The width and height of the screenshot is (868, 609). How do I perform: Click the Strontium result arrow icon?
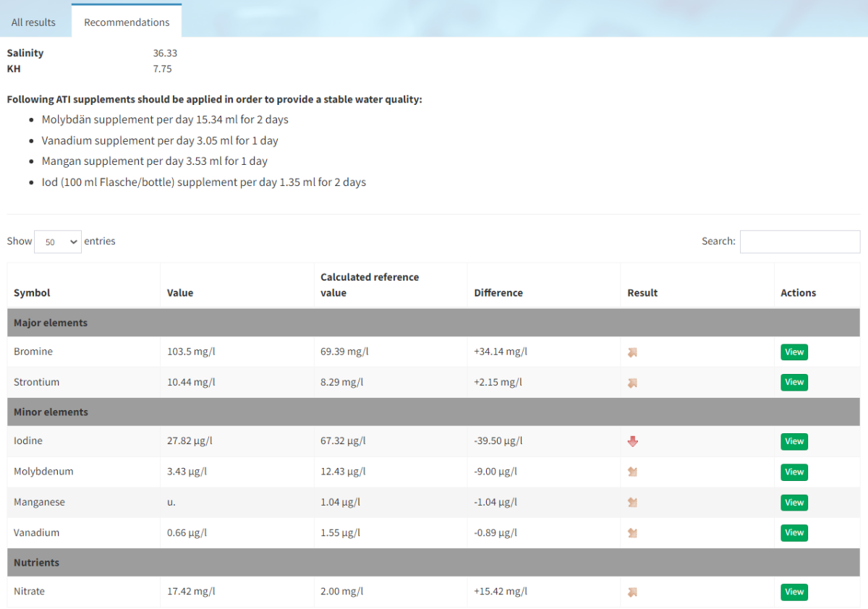[x=632, y=383]
